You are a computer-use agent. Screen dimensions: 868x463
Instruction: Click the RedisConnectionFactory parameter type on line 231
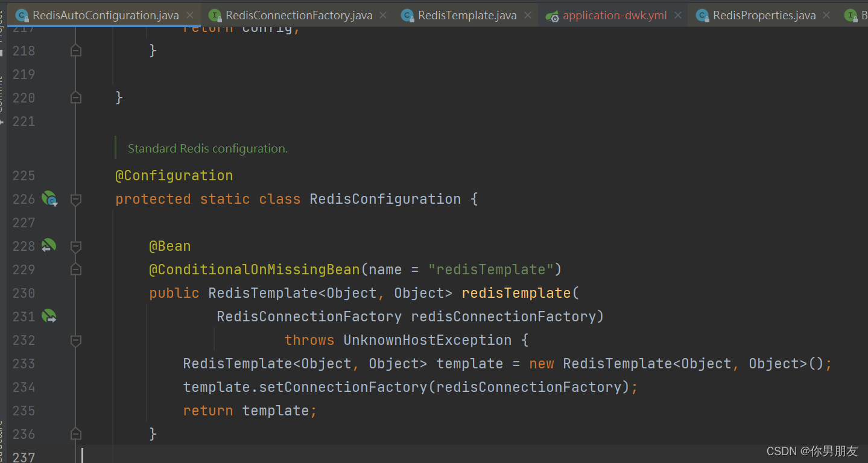[x=309, y=317]
